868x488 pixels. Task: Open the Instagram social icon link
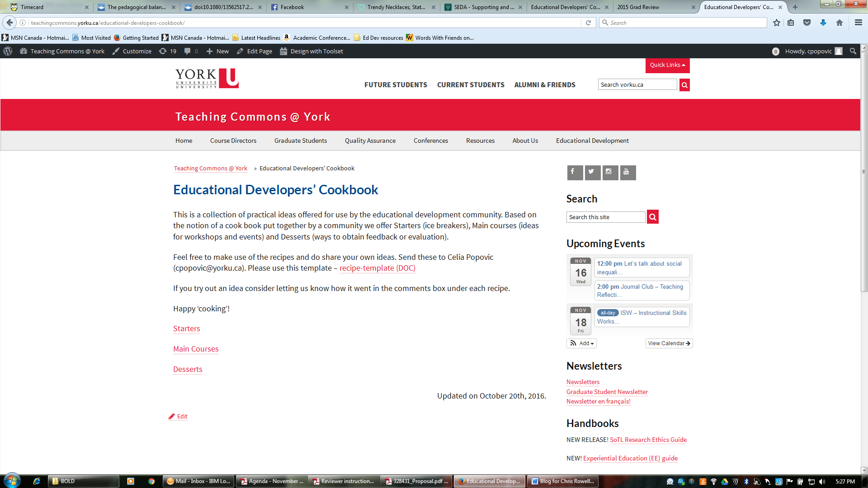[610, 172]
